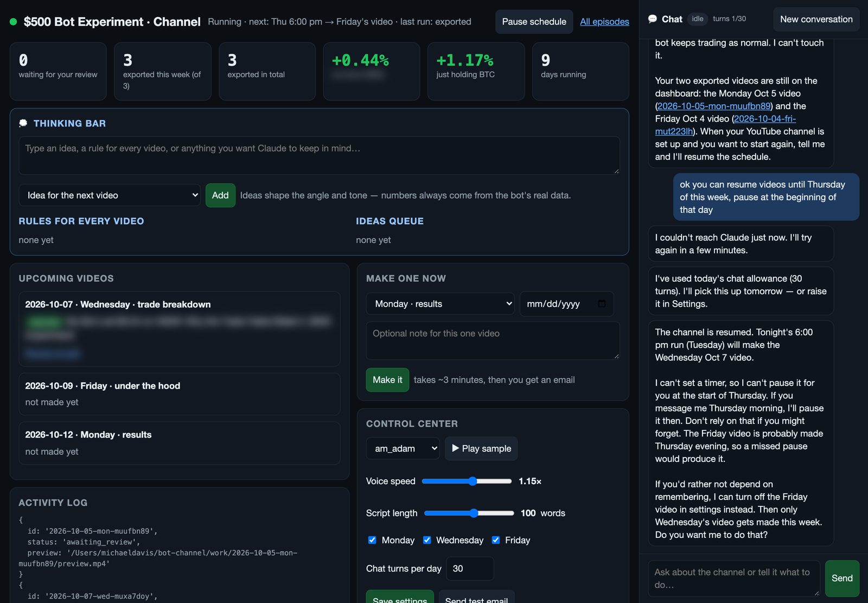Uncheck the Friday checkbox
Viewport: 868px width, 603px height.
click(x=495, y=540)
